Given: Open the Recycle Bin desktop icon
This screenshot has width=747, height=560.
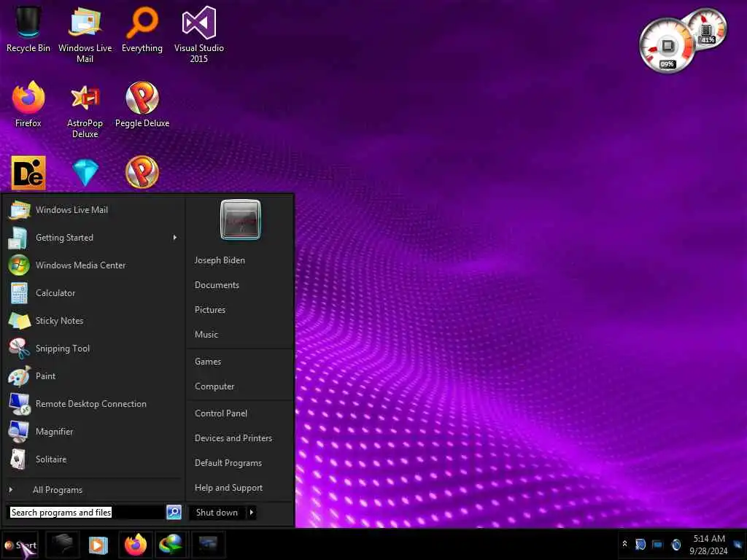Looking at the screenshot, I should pyautogui.click(x=28, y=29).
